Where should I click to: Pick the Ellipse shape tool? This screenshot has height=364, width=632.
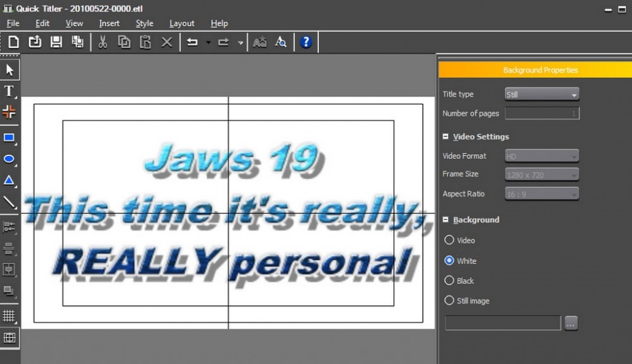[x=9, y=159]
